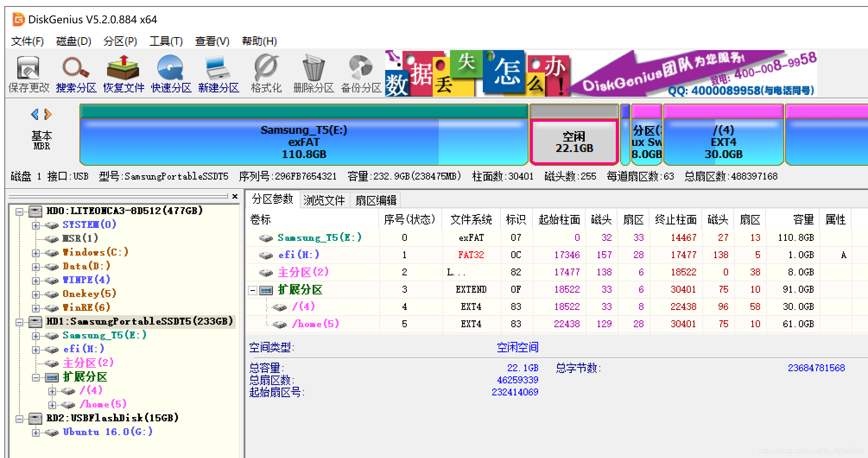Image resolution: width=868 pixels, height=458 pixels.
Task: Click the RD2 USB flash disk icon
Action: click(35, 418)
